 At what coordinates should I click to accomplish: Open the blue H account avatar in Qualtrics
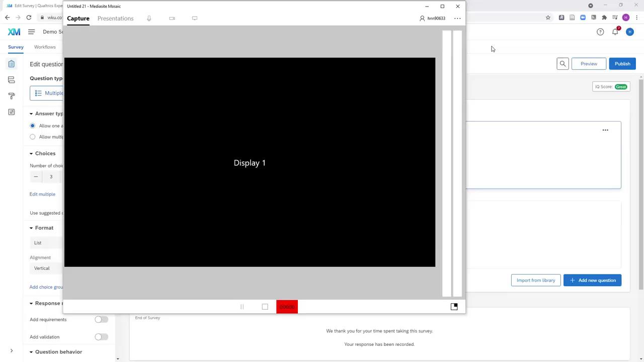[630, 32]
